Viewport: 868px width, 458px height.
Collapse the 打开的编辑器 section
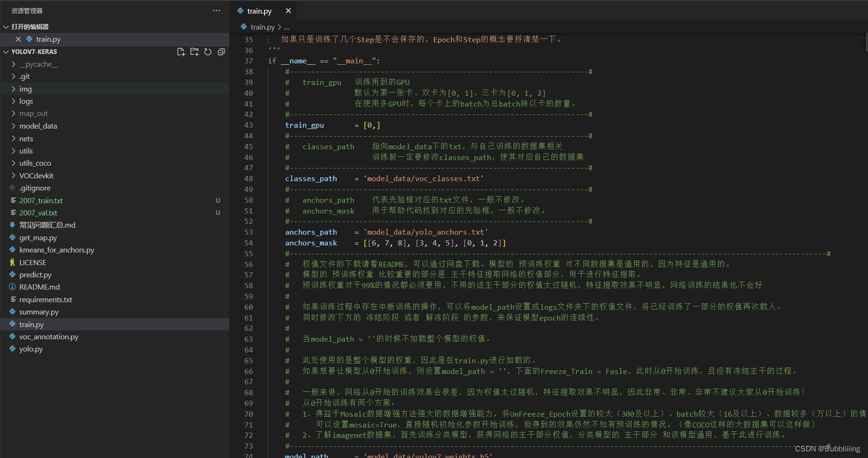coord(6,27)
